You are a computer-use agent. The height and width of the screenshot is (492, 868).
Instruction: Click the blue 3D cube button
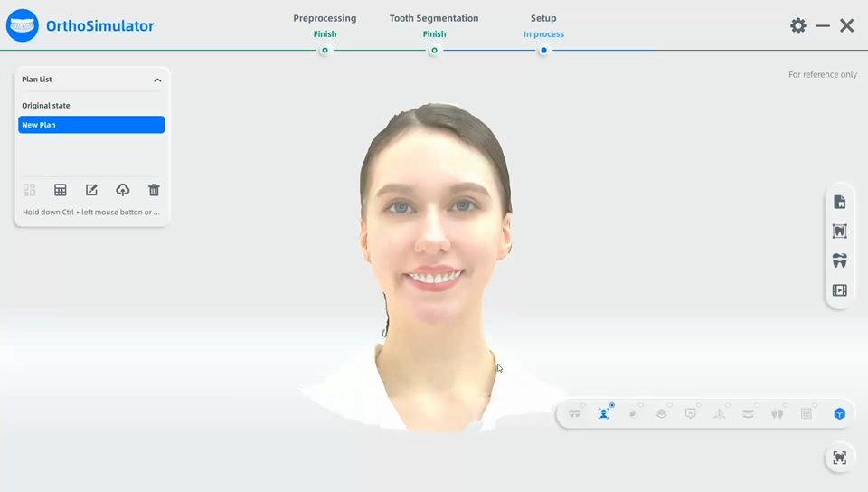coord(839,414)
